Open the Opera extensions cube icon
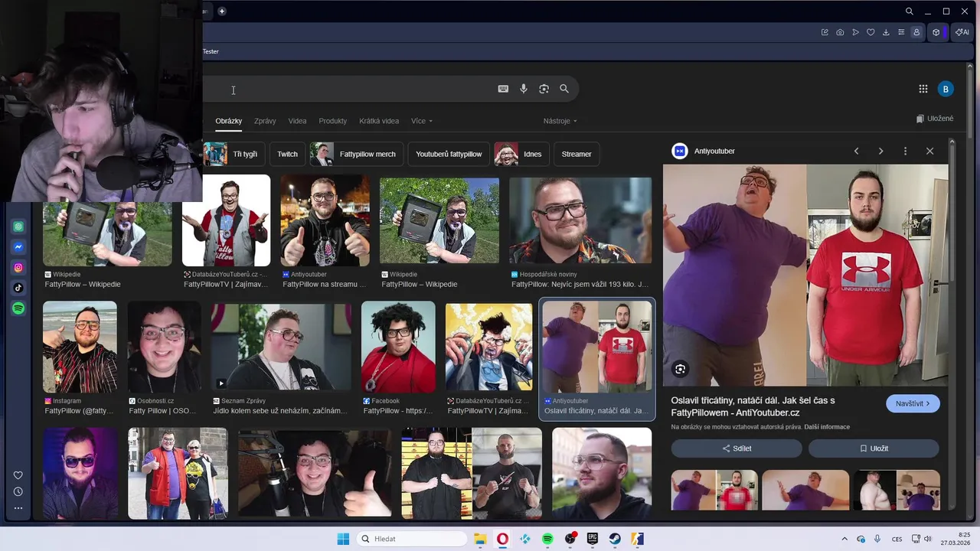980x551 pixels. (936, 32)
